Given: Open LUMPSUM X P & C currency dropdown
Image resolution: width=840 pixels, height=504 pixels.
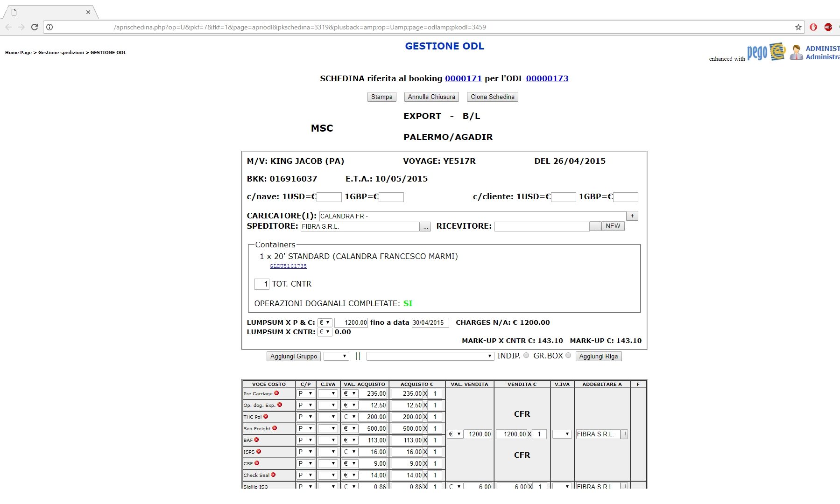Looking at the screenshot, I should pos(325,322).
